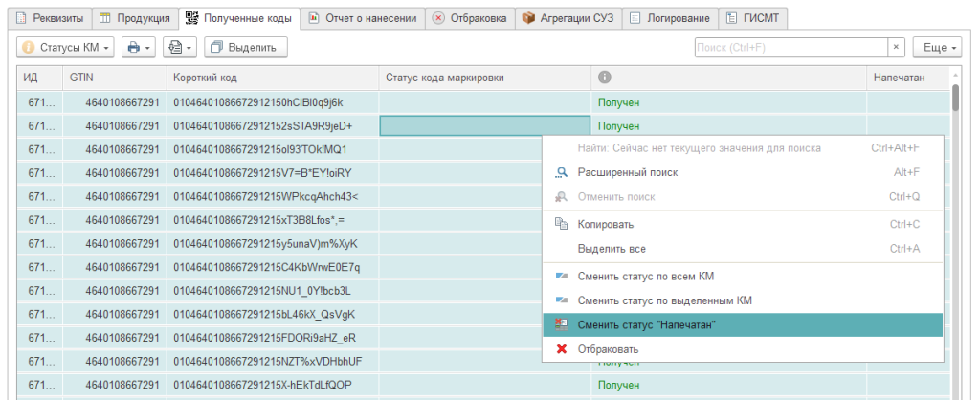The width and height of the screenshot is (980, 400).
Task: Choose Расширенный поиск from the context menu
Action: [x=743, y=172]
